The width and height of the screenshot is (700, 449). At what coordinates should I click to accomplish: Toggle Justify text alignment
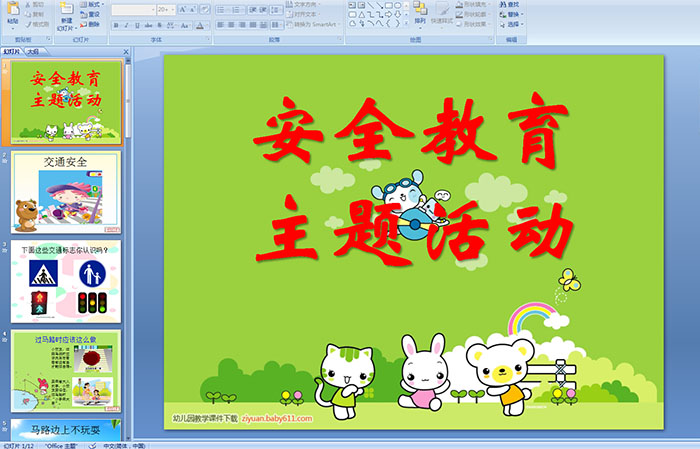pos(253,25)
